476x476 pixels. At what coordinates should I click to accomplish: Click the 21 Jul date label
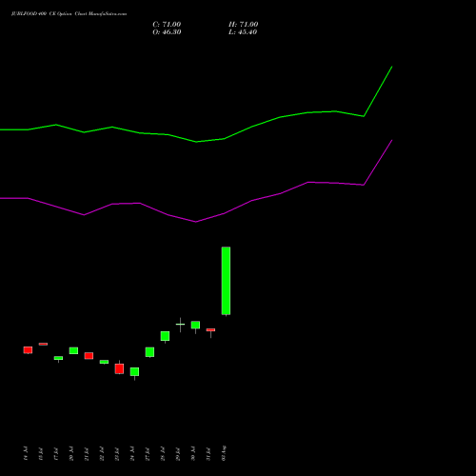tap(87, 454)
